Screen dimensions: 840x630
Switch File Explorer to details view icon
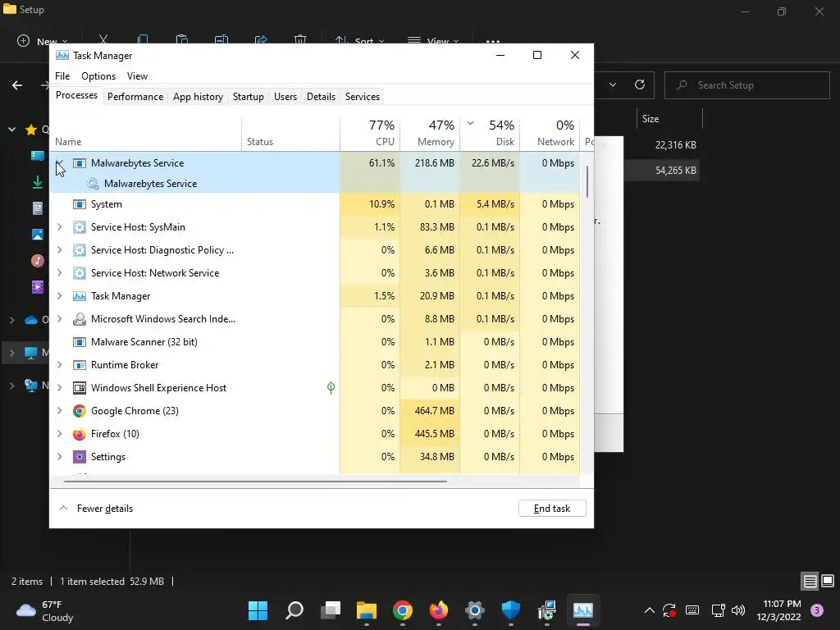[810, 582]
